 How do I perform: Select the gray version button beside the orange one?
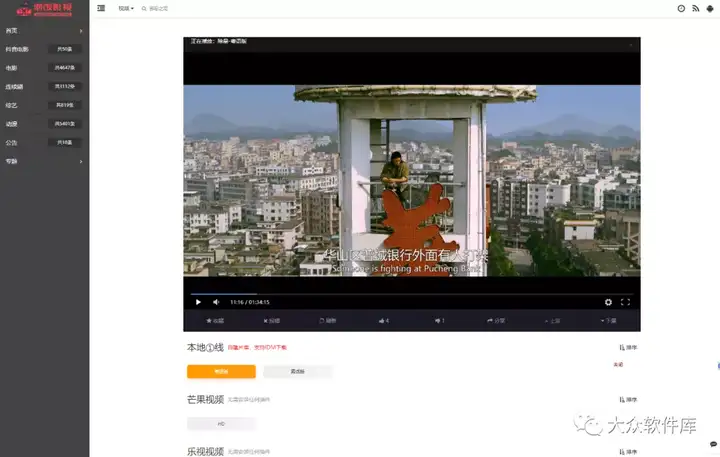pyautogui.click(x=298, y=371)
